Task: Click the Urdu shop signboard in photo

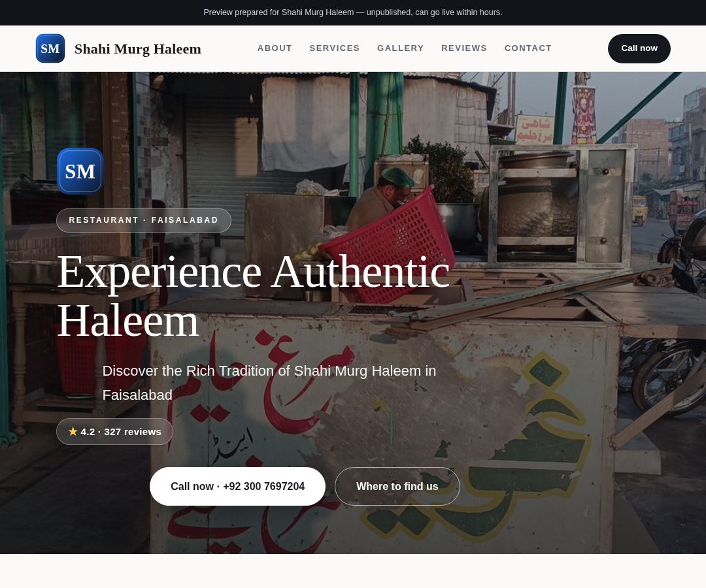Action: point(535,129)
